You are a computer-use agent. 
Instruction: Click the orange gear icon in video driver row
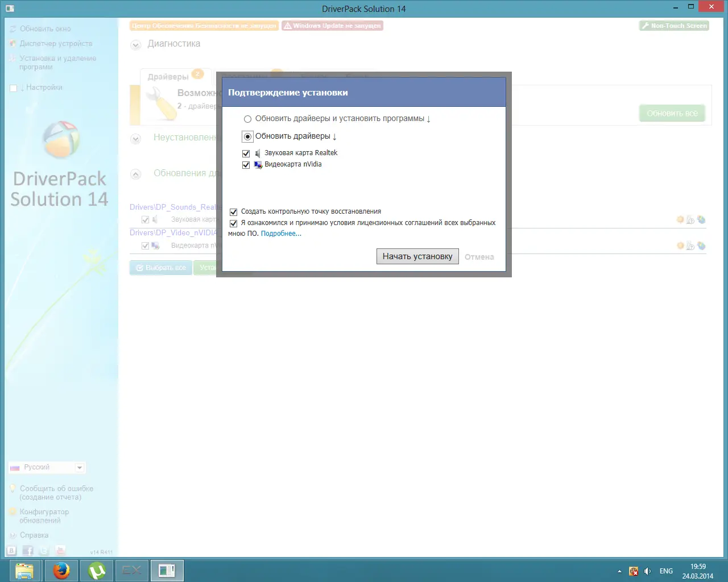pyautogui.click(x=680, y=246)
